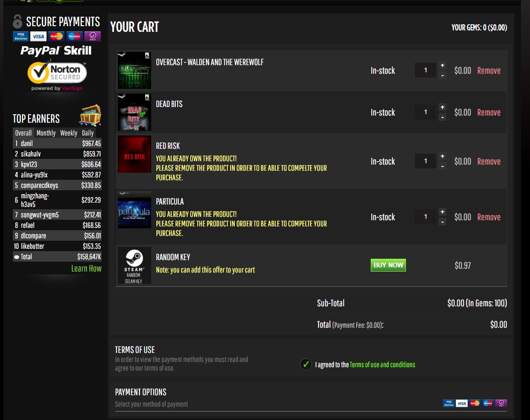Click Maestro icon in Payment Options
Image resolution: width=530 pixels, height=420 pixels.
pos(488,403)
